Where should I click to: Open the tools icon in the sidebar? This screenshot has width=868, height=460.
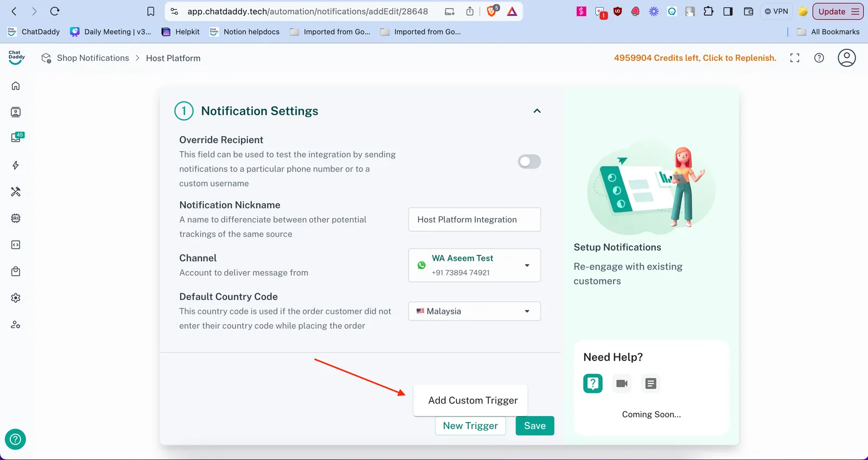(16, 191)
